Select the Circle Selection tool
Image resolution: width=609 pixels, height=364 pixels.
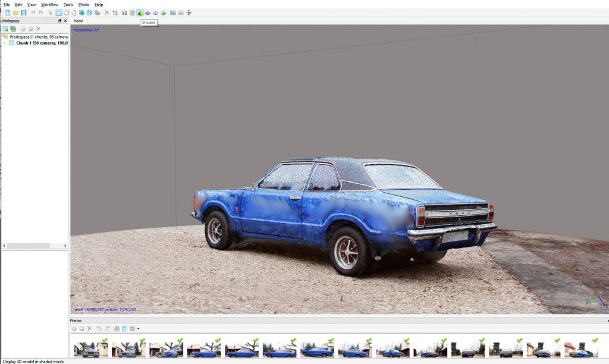[x=66, y=12]
